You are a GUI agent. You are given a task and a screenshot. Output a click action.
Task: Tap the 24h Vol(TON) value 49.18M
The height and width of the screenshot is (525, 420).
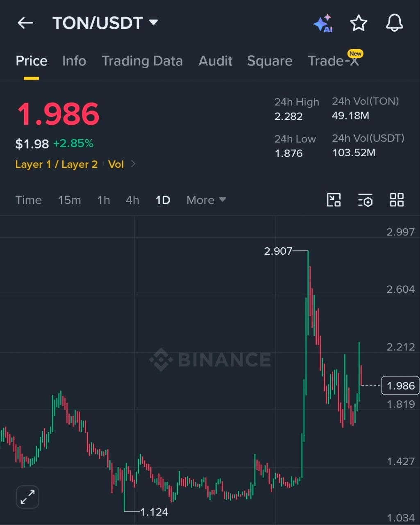click(x=350, y=116)
